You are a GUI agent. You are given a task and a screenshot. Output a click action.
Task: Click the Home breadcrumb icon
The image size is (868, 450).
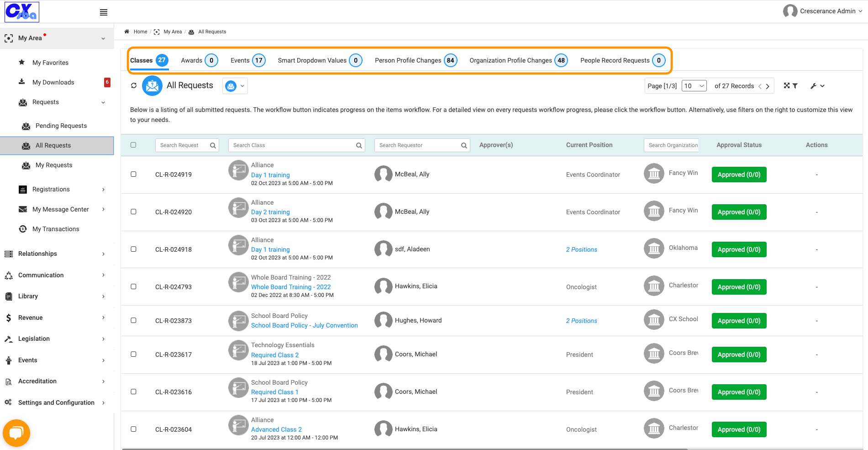coord(127,32)
